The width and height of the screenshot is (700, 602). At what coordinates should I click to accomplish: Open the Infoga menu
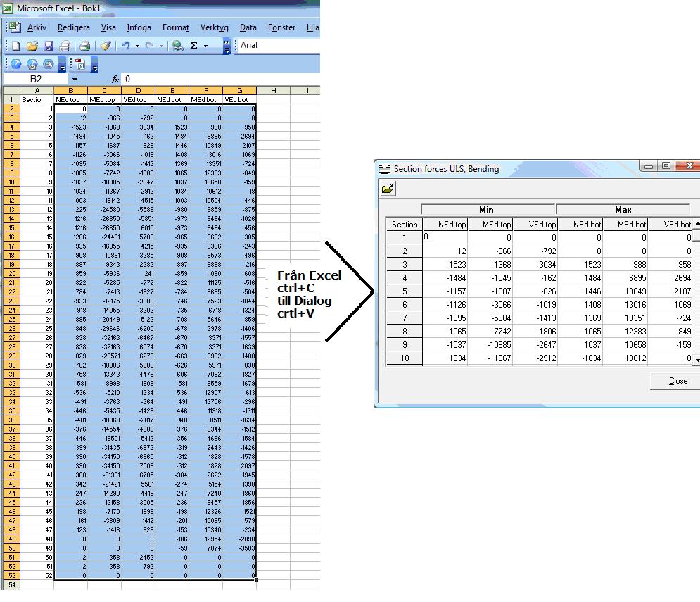(x=139, y=27)
